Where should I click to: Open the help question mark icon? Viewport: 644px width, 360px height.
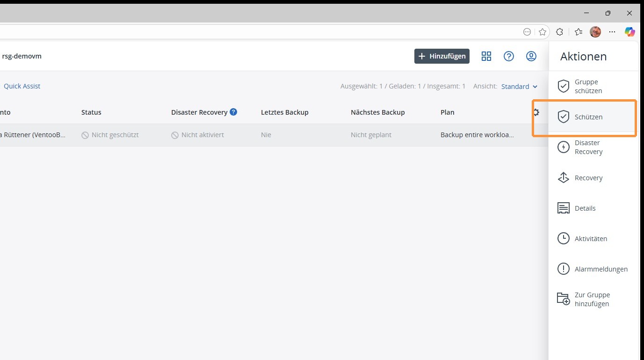click(x=509, y=56)
